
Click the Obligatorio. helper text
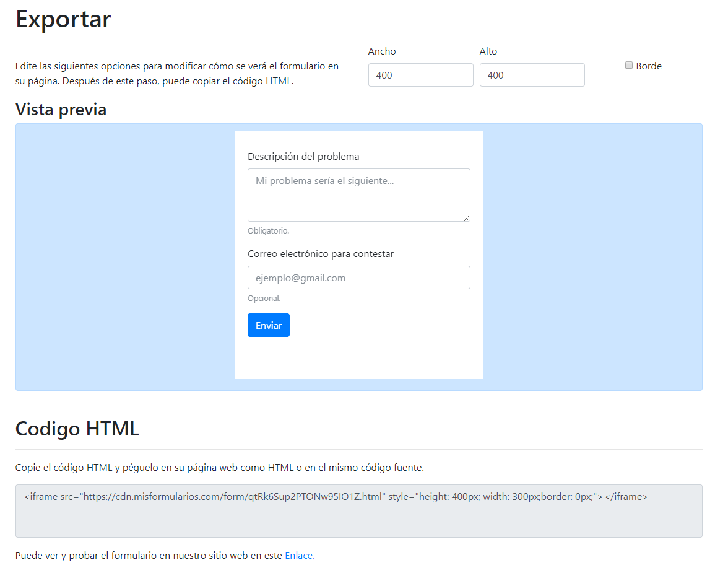[269, 230]
